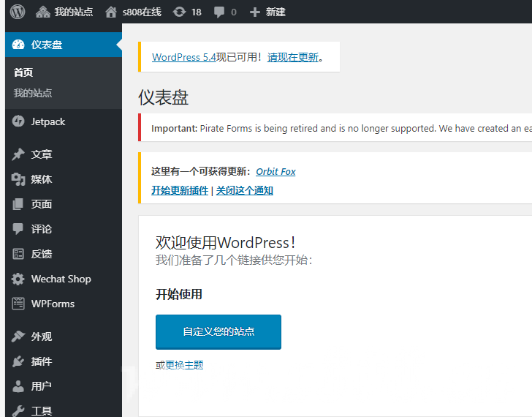Click the feedback form icon for 反馈
532x417 pixels.
pyautogui.click(x=18, y=254)
